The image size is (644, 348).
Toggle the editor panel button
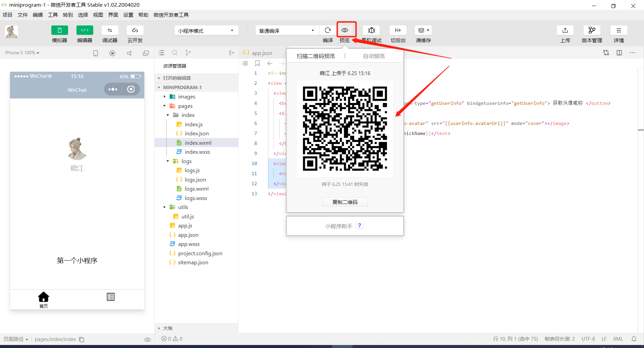[85, 30]
